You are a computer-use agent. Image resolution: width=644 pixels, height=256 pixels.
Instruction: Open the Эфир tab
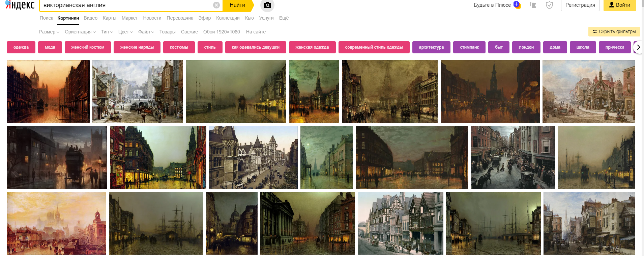[204, 18]
